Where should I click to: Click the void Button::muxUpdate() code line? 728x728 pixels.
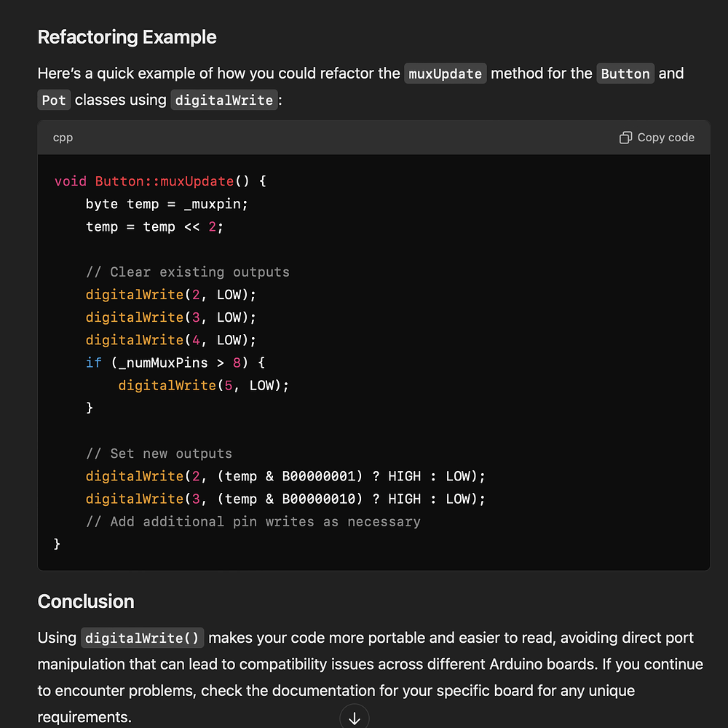161,181
